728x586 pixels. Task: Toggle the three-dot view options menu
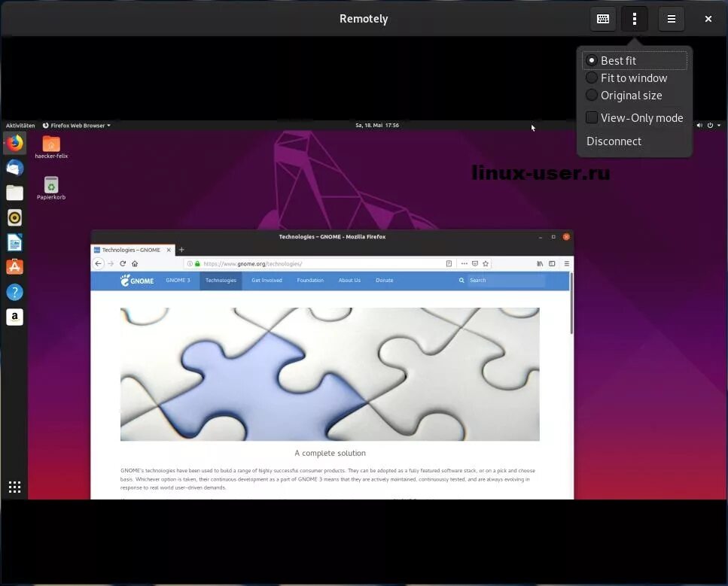click(634, 19)
